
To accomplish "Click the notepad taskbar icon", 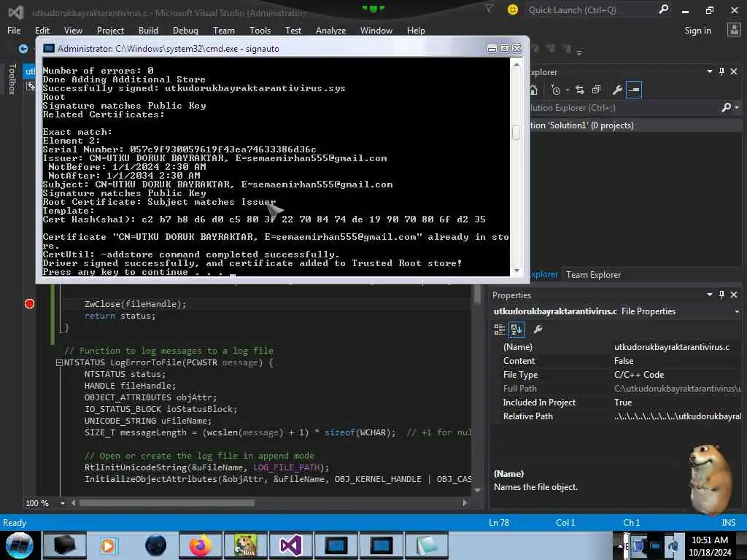I will point(426,545).
